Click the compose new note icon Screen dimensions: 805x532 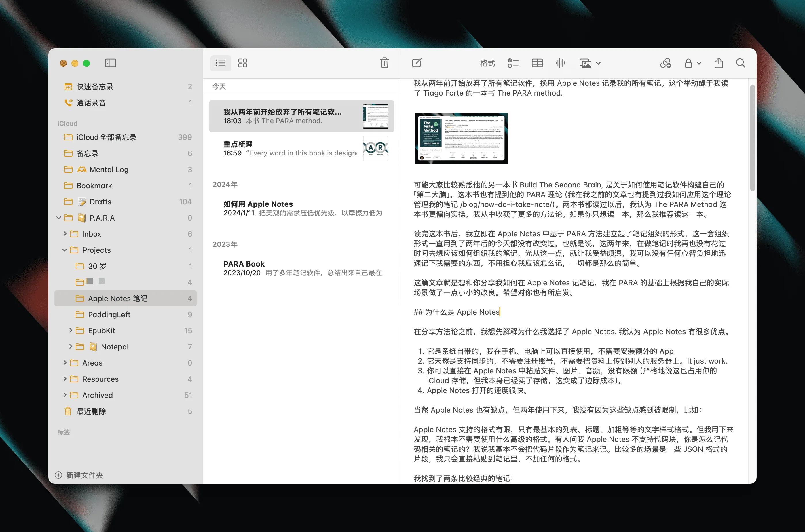click(416, 63)
